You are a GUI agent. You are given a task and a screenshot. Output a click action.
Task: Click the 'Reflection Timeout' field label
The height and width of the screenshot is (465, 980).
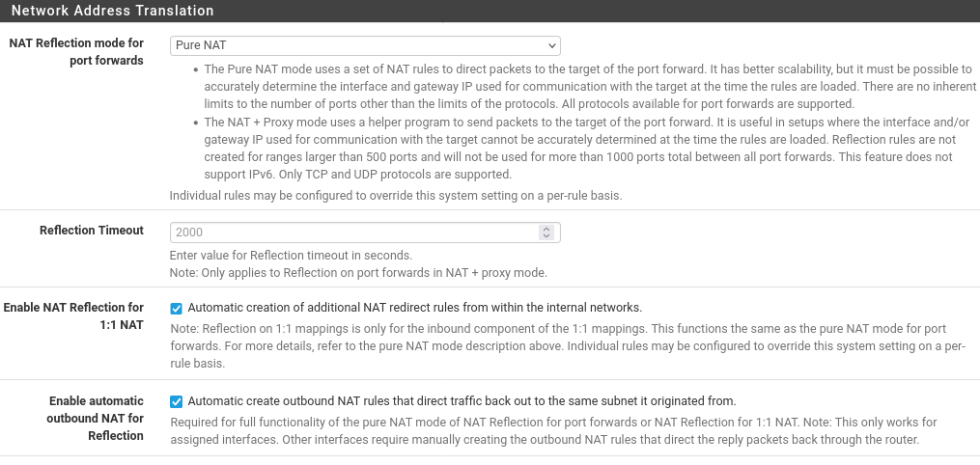coord(92,231)
